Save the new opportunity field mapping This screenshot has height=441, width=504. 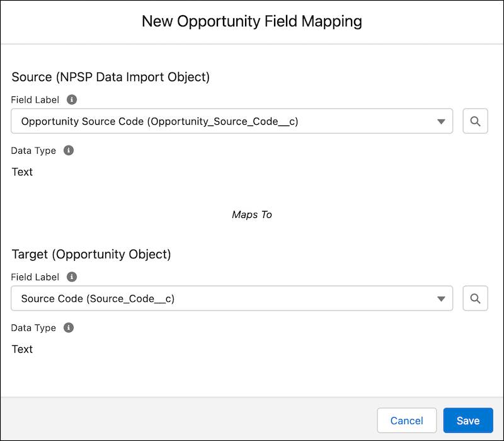467,420
